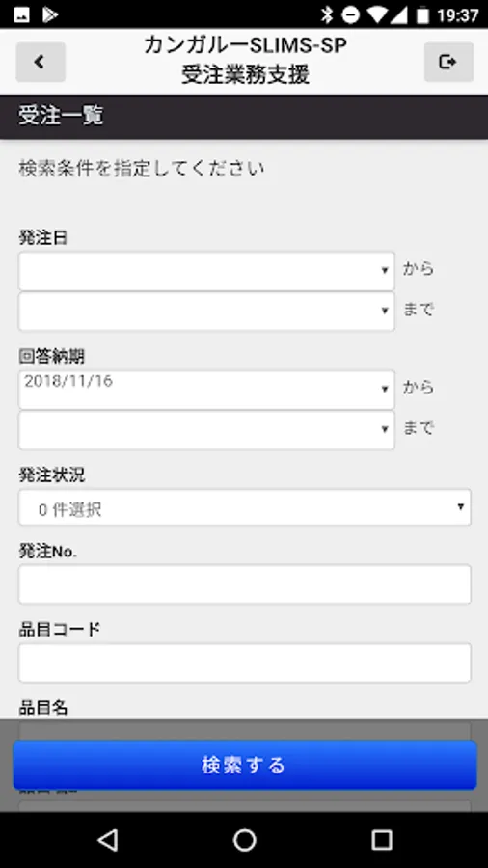Expand the 発注状況 '0 件選択' selector
Image resolution: width=488 pixels, height=868 pixels.
click(x=245, y=507)
